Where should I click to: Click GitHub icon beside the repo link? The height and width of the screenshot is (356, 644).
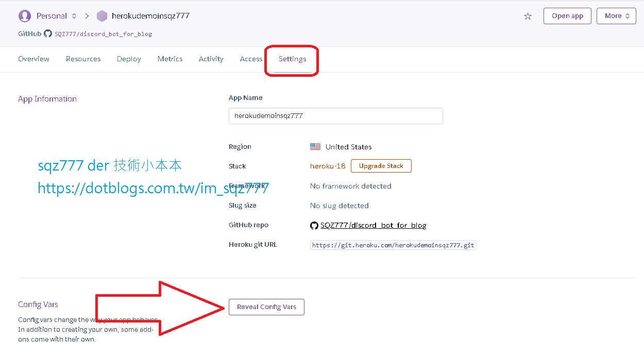(314, 225)
